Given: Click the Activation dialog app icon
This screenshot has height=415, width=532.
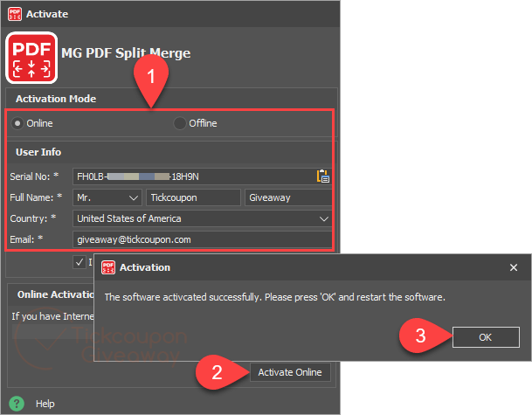Looking at the screenshot, I should coord(108,267).
